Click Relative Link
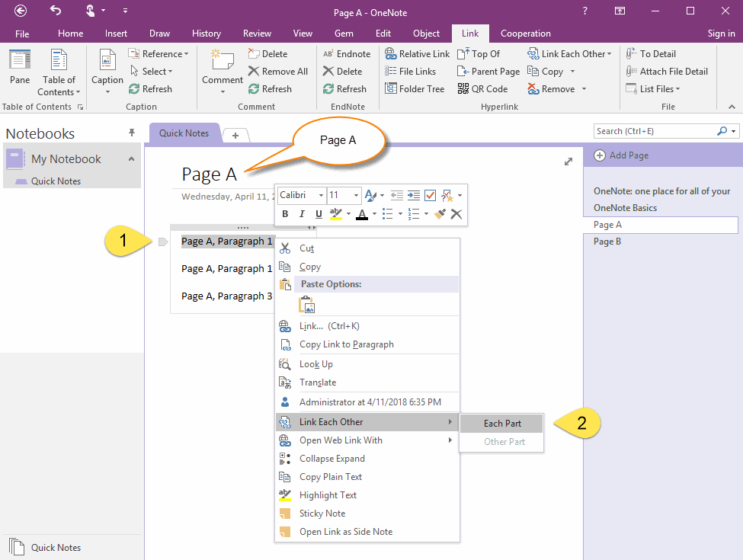 [417, 54]
